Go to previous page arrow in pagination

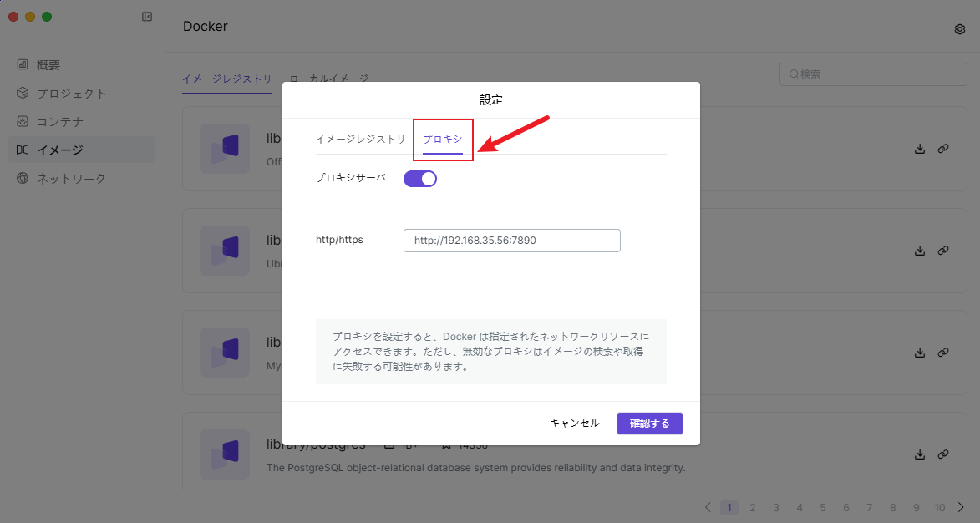(x=708, y=507)
